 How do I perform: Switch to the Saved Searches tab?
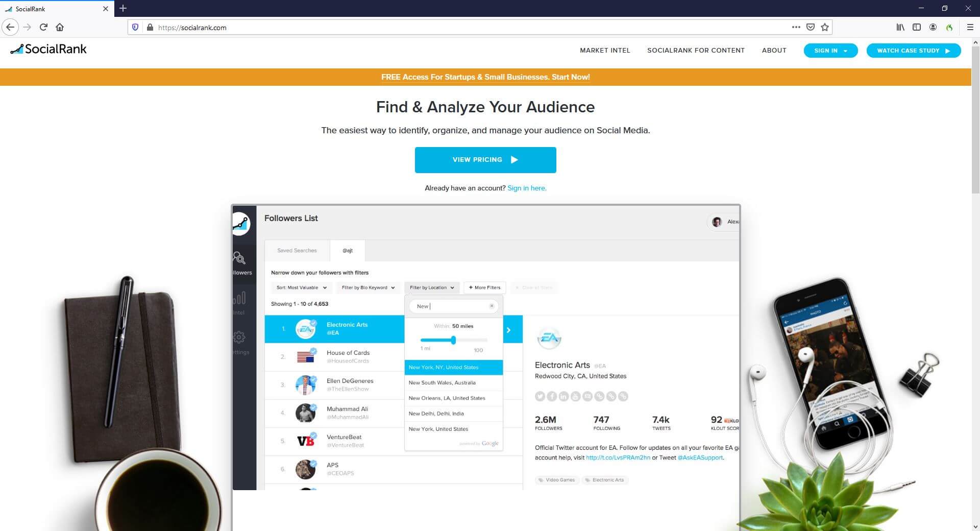(297, 250)
